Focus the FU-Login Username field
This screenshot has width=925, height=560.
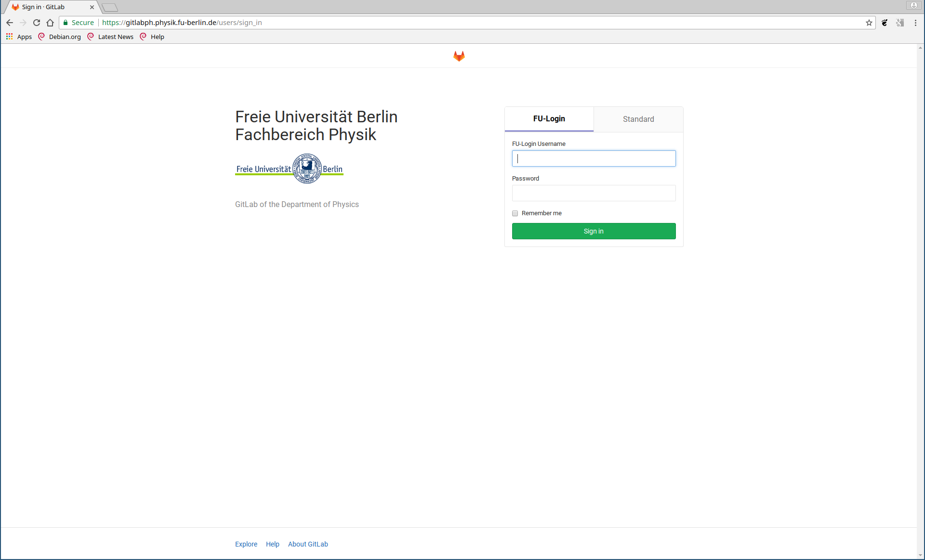pos(594,158)
